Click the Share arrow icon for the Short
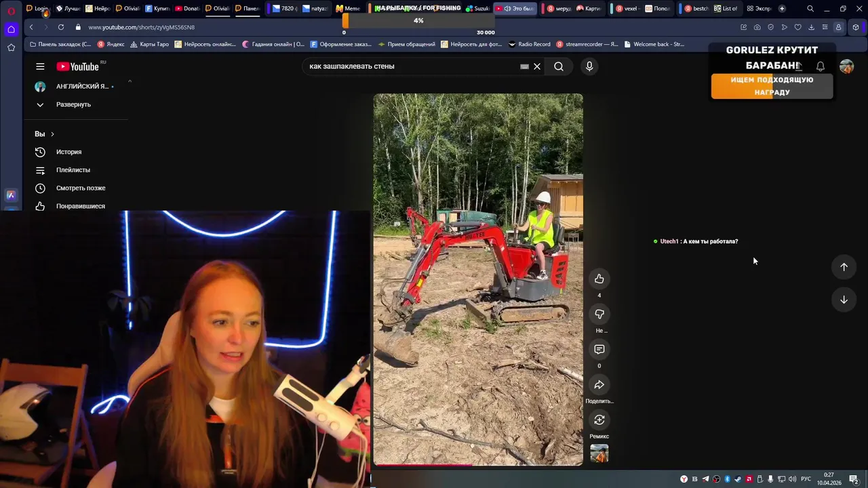Screen dimensions: 868x488 point(599,384)
